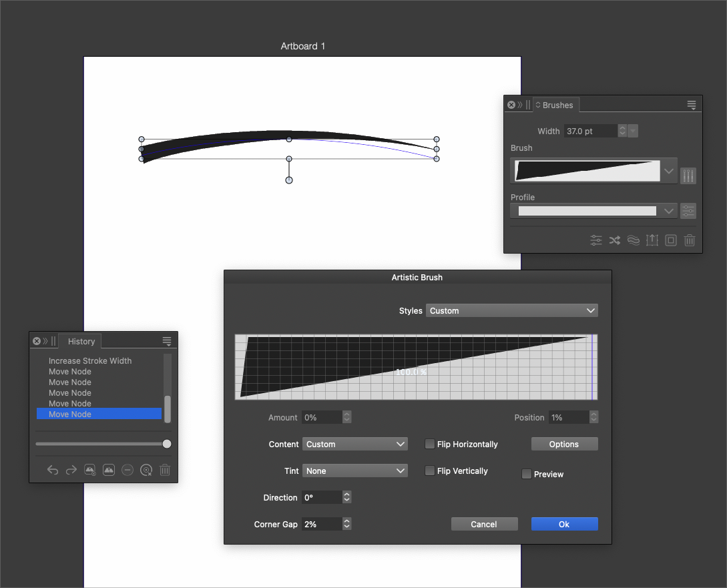Click the wavy strokes icon in Brushes panel
The image size is (727, 588).
[634, 240]
